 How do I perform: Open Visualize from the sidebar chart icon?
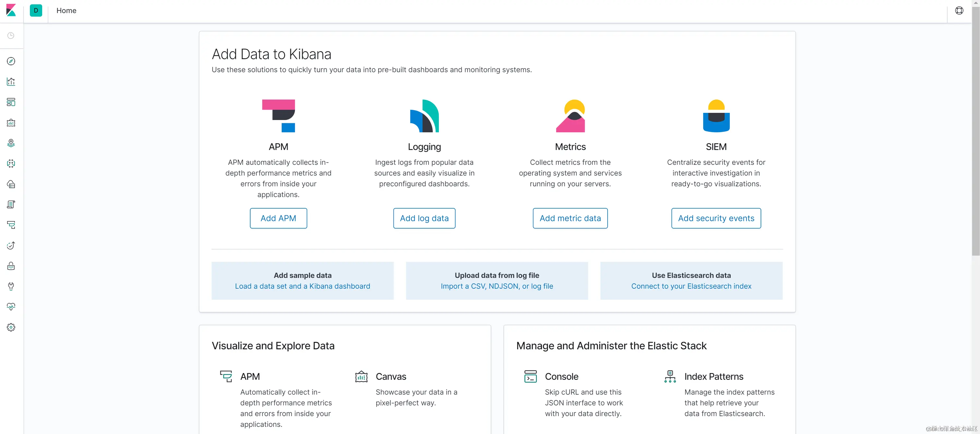tap(11, 81)
